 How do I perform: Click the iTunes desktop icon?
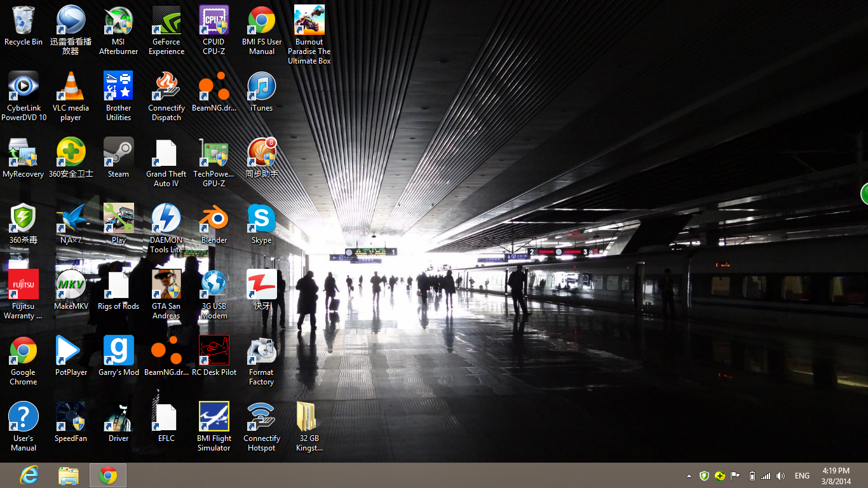tap(261, 87)
